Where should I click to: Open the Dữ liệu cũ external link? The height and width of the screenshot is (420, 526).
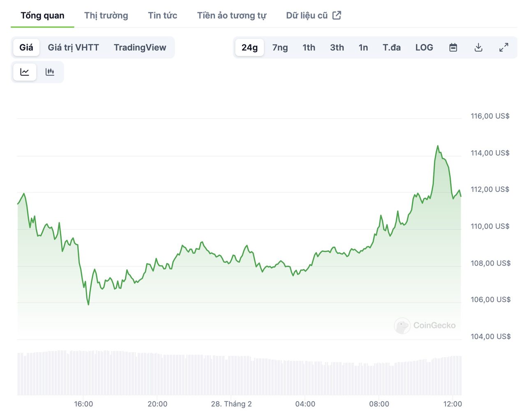click(314, 16)
